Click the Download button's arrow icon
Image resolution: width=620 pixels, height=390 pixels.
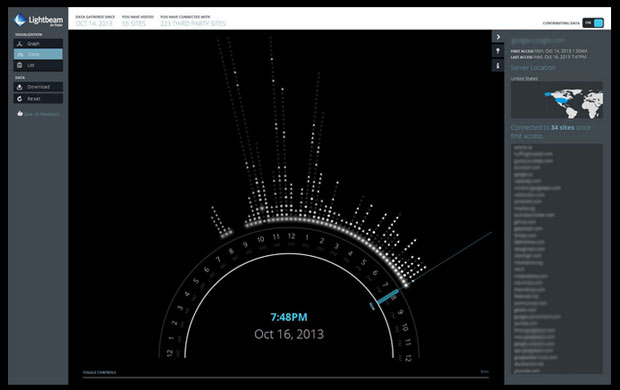tap(19, 87)
